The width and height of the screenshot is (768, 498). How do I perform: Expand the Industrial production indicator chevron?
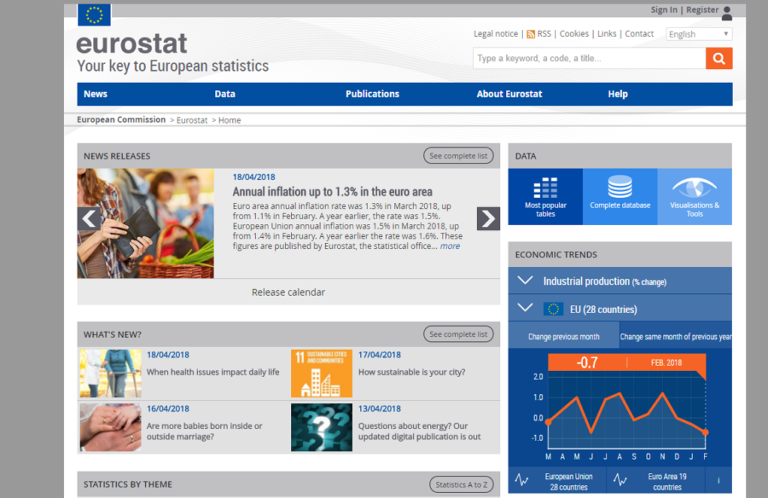tap(525, 281)
